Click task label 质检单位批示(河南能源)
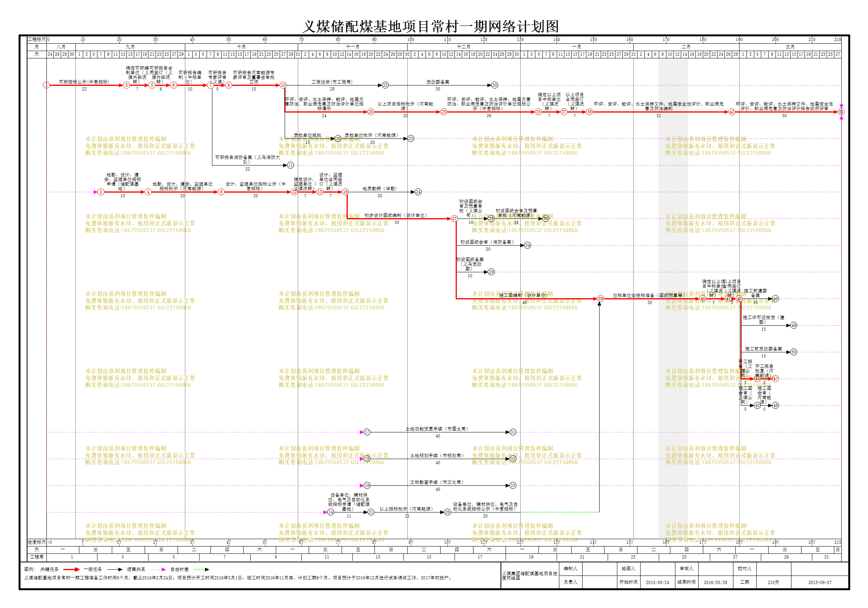This screenshot has width=868, height=608. tap(371, 135)
